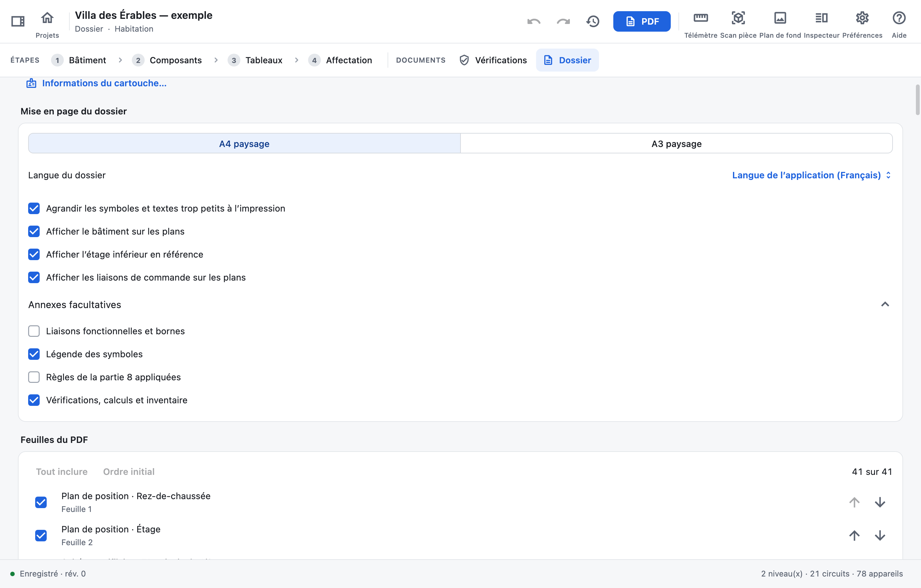The width and height of the screenshot is (921, 588).
Task: Open Informations du cartouche link
Action: [96, 83]
